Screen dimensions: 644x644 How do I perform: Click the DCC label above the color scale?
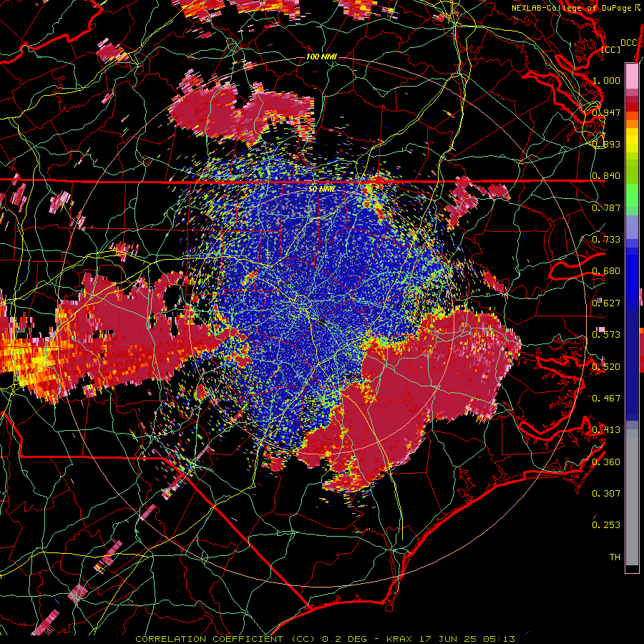pos(628,43)
